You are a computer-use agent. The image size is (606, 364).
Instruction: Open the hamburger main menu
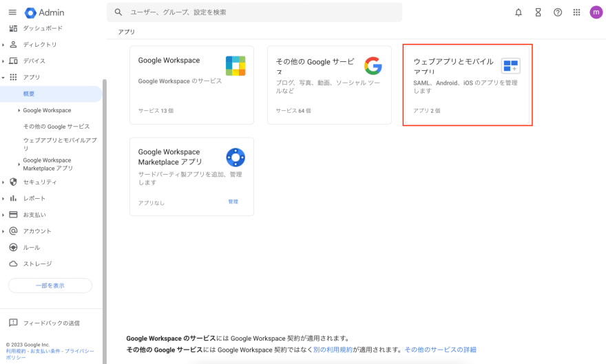click(12, 12)
